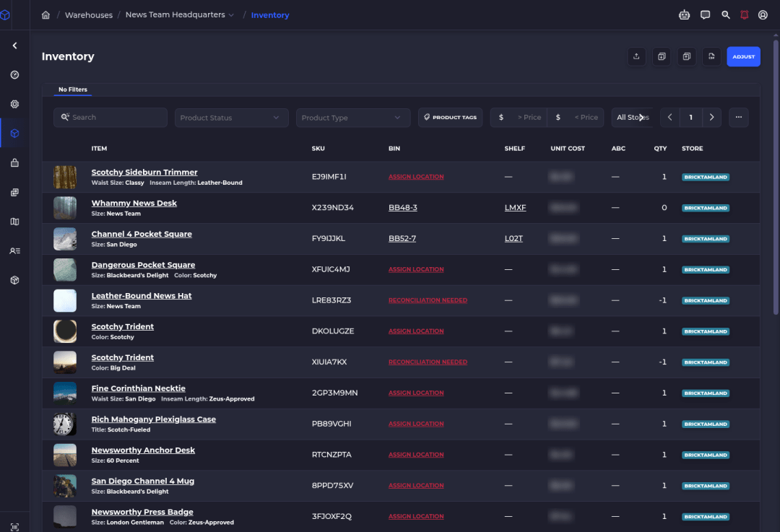Collapse sidebar with back chevron
This screenshot has width=780, height=532.
point(15,45)
